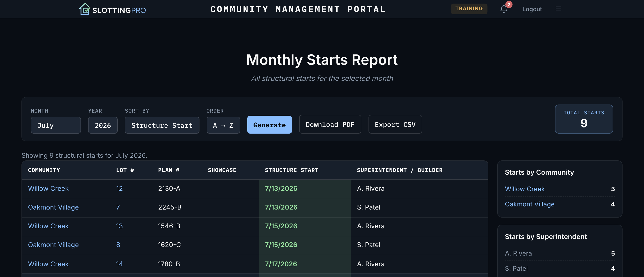Viewport: 644px width, 277px height.
Task: Click the Structure Start column header
Action: click(x=292, y=170)
